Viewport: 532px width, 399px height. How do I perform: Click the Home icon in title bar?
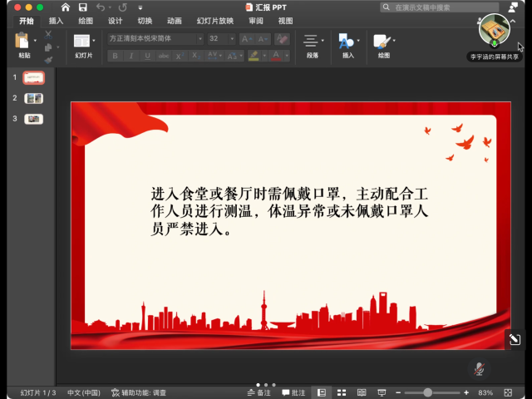click(66, 7)
